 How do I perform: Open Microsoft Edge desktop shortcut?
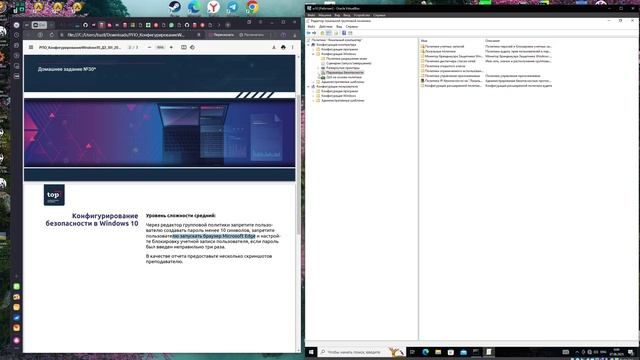[194, 7]
